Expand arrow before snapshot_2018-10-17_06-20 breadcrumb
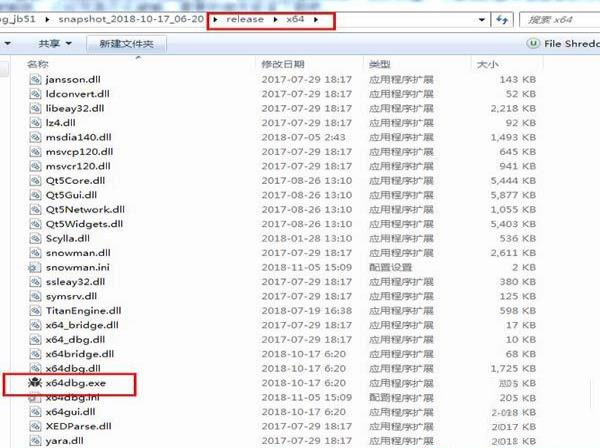The height and width of the screenshot is (448, 600). tap(47, 20)
